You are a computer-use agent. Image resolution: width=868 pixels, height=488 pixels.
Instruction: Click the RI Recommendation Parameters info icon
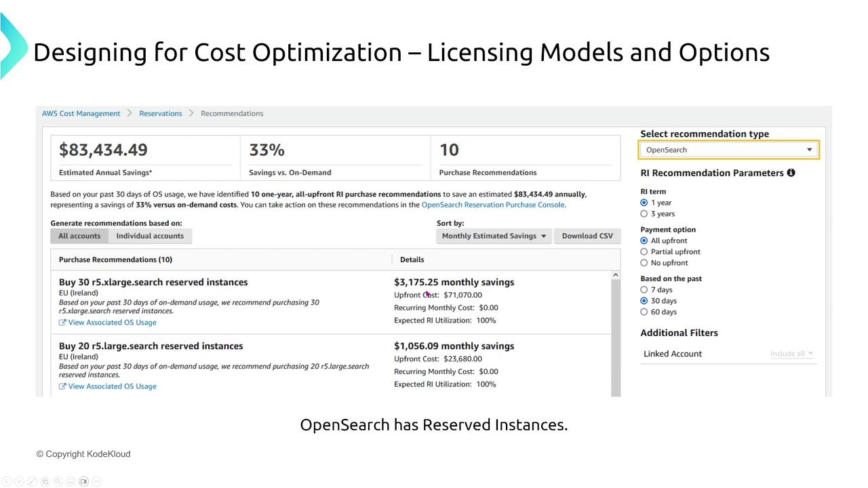(791, 173)
